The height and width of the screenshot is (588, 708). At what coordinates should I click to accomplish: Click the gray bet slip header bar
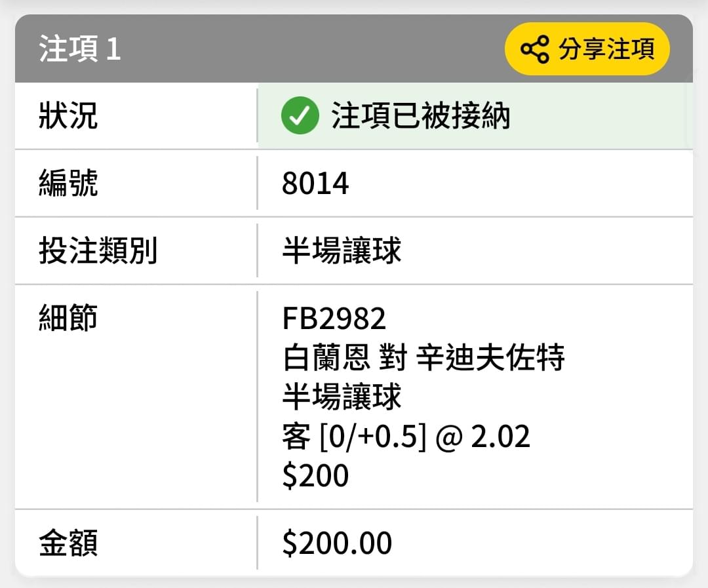[354, 49]
